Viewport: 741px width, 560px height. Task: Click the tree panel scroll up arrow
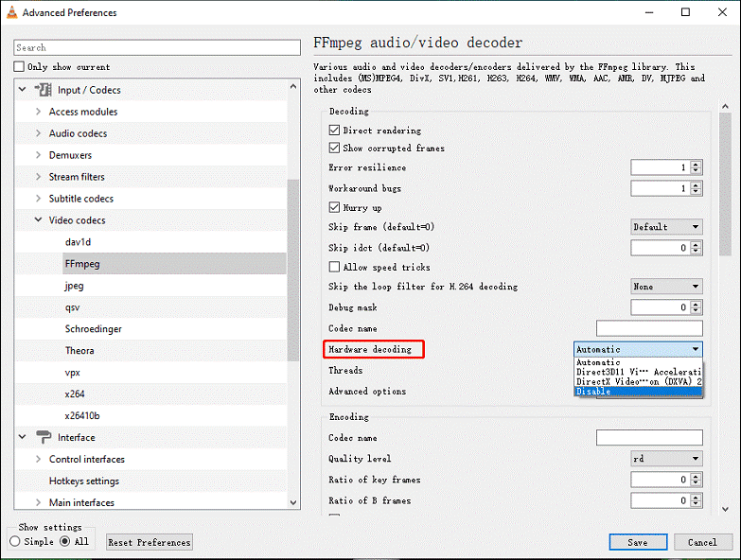(x=293, y=86)
